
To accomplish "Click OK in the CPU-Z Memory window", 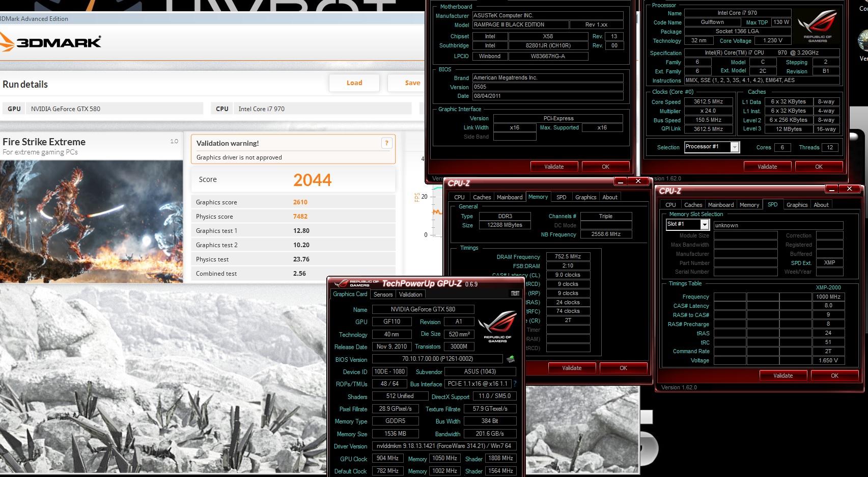I will tap(623, 368).
